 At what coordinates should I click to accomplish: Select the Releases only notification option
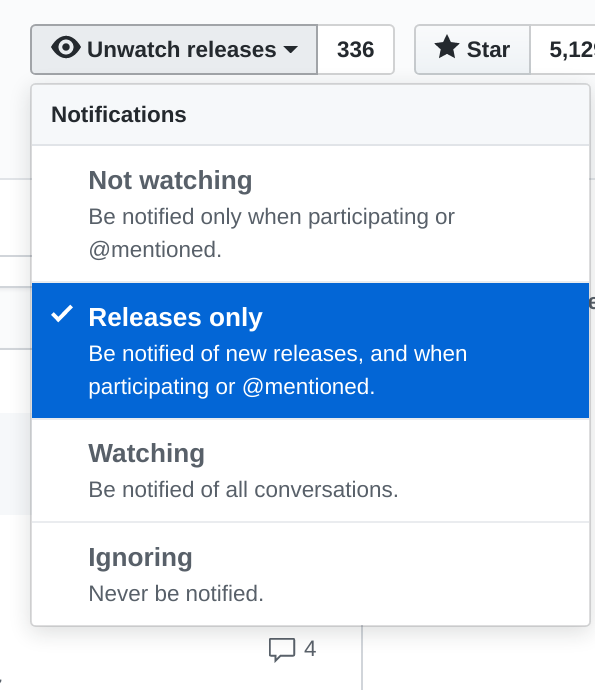[310, 351]
